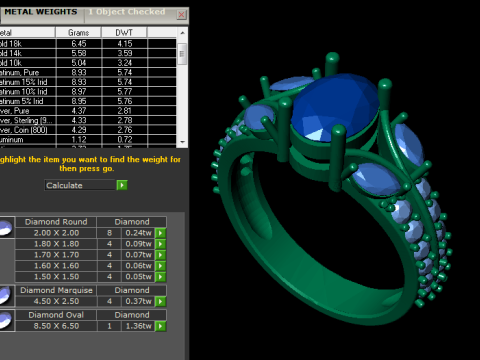The width and height of the screenshot is (480, 360).
Task: Select the Silver, Sterling row
Action: click(x=88, y=120)
